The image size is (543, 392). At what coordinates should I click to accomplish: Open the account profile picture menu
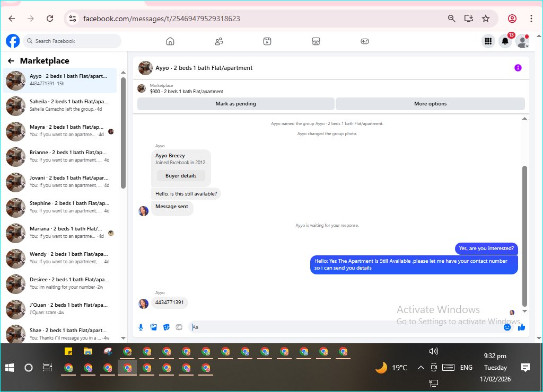coord(522,41)
